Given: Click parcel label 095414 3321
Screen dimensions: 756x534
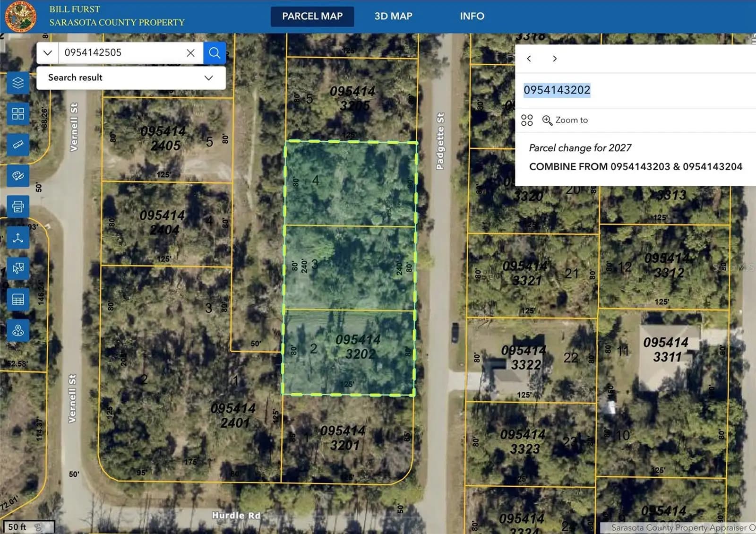Looking at the screenshot, I should [x=525, y=273].
